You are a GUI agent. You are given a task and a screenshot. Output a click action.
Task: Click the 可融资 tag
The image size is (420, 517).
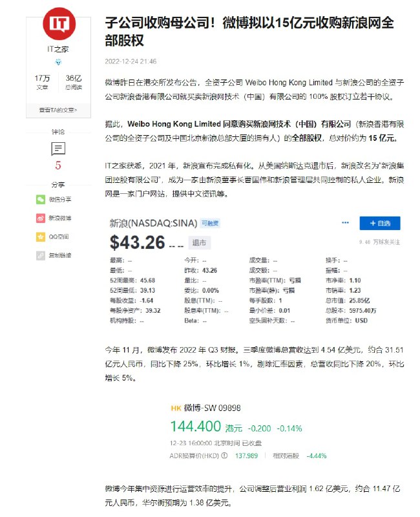click(x=210, y=223)
